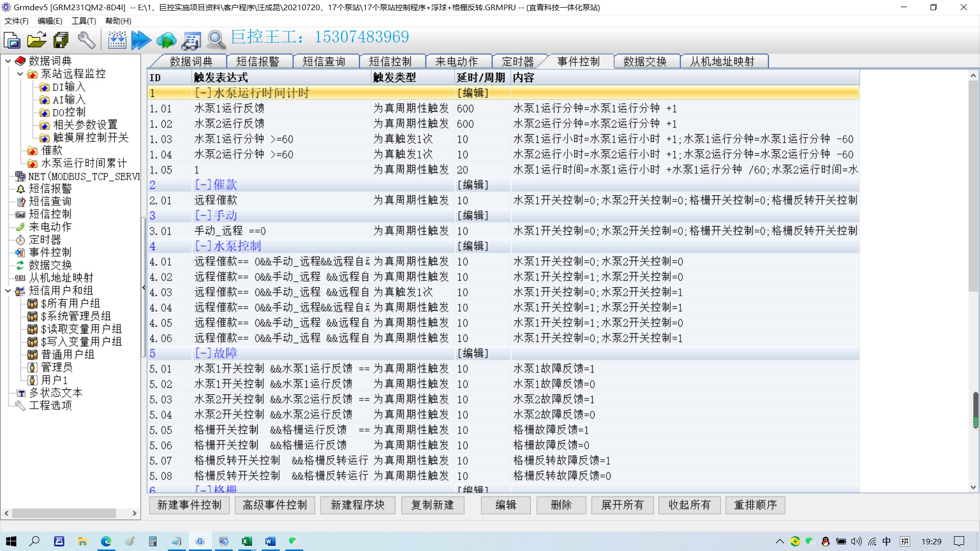
Task: Collapse the 短信用户和组 tree node
Action: pos(8,291)
